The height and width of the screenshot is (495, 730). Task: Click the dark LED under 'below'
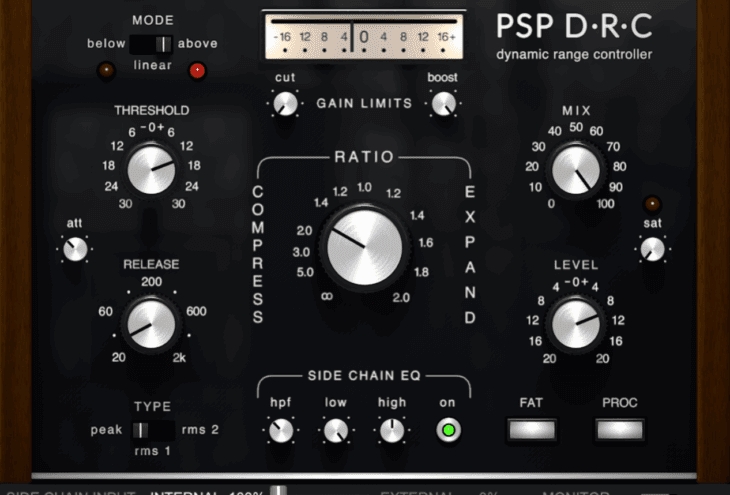tap(106, 70)
